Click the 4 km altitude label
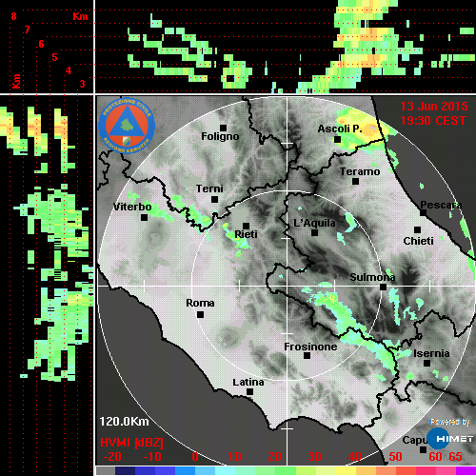Viewport: 476px width, 476px height. pos(69,70)
